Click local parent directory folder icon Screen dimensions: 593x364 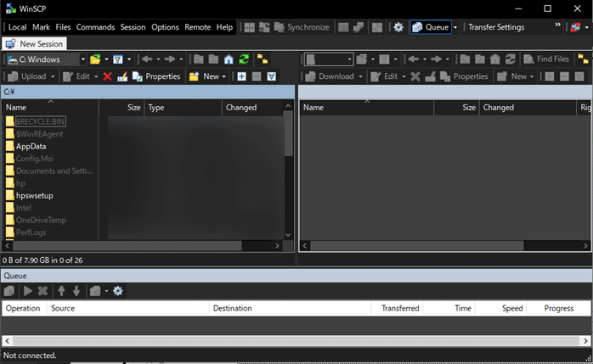199,59
